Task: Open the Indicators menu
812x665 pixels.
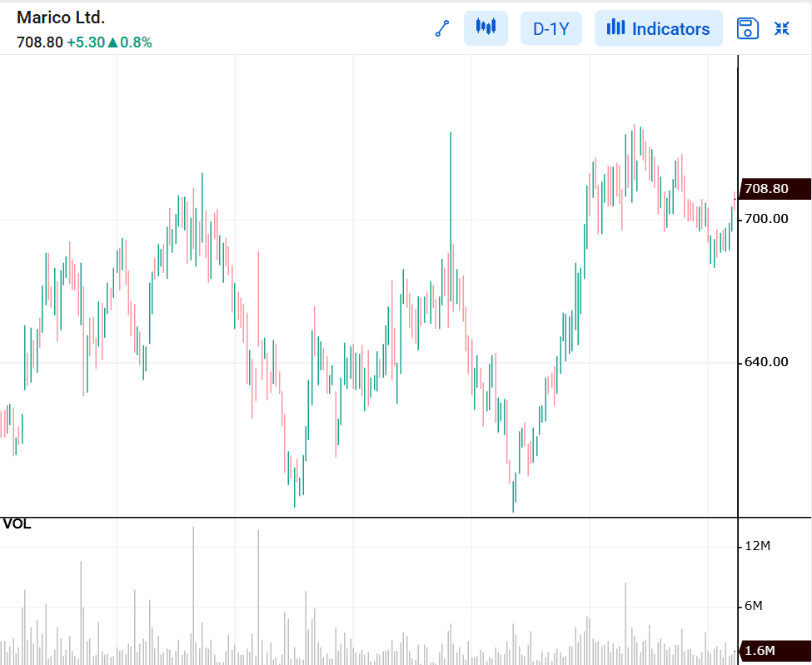Action: click(658, 28)
